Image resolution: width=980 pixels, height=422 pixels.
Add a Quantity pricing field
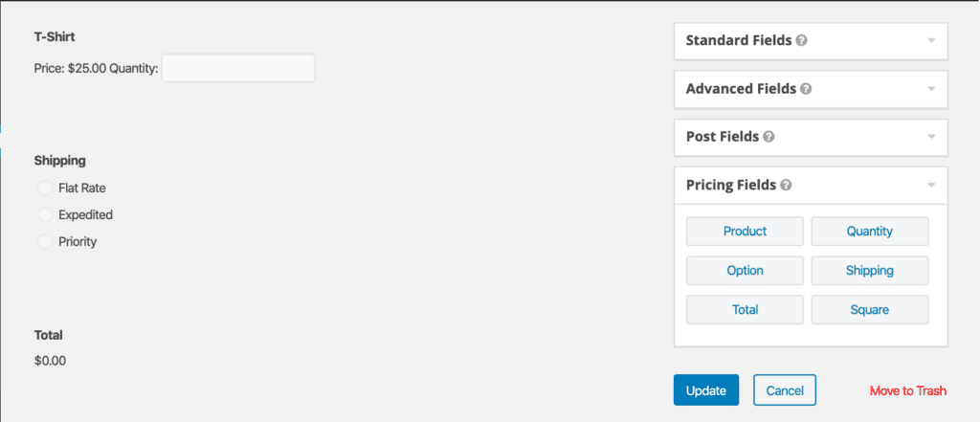pyautogui.click(x=870, y=232)
